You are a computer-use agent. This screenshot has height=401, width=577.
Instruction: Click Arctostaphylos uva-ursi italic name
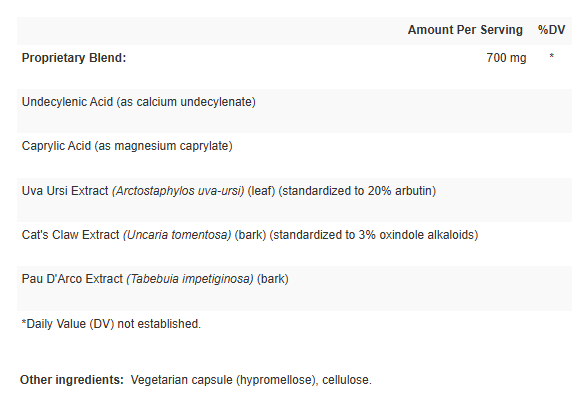coord(178,191)
